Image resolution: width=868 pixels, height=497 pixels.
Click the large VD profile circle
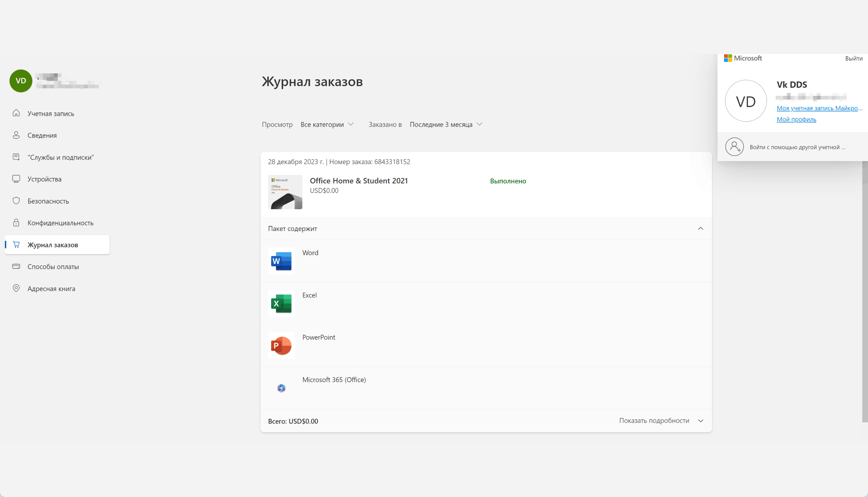point(746,101)
